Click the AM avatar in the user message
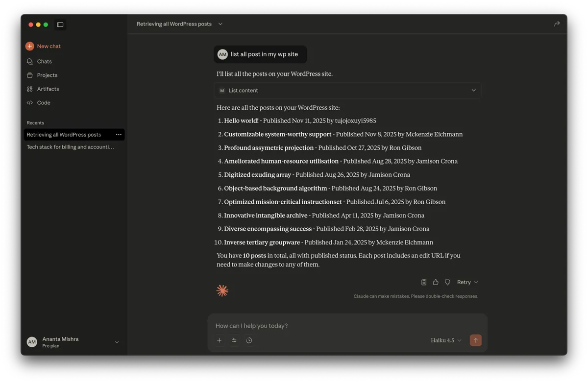Viewport: 588px width, 383px height. [x=222, y=54]
